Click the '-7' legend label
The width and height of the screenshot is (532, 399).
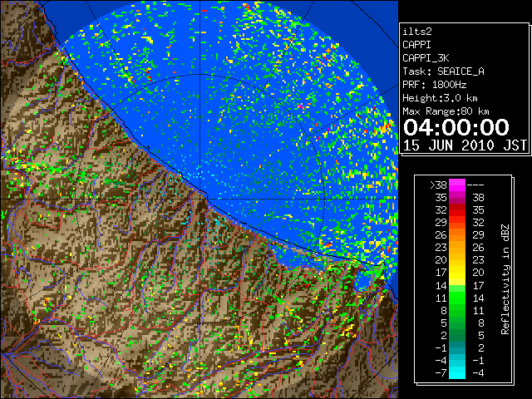click(441, 372)
